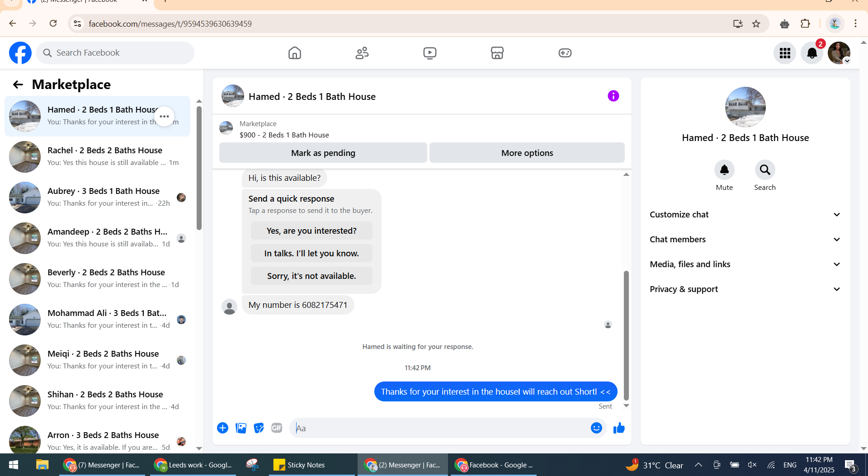Search in conversation magnifier icon
This screenshot has height=476, width=868.
[765, 170]
